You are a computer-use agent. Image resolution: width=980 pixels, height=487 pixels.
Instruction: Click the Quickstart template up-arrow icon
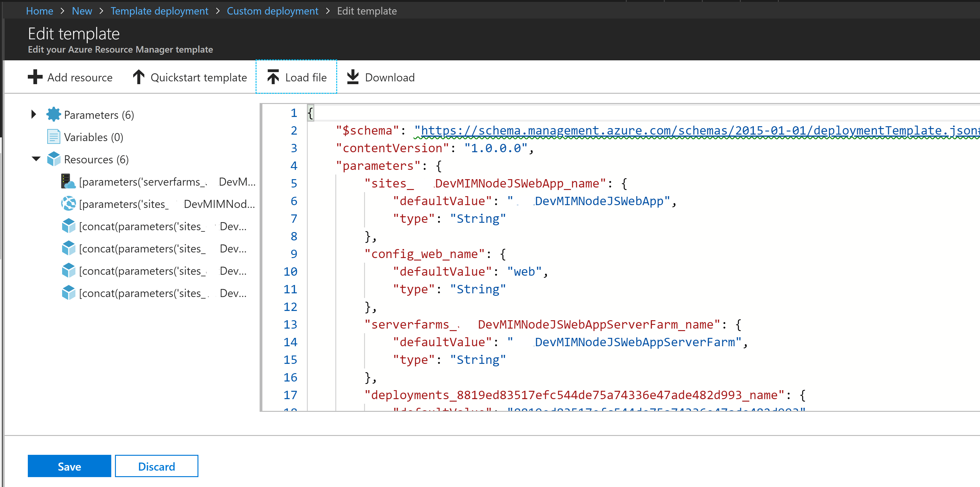138,77
